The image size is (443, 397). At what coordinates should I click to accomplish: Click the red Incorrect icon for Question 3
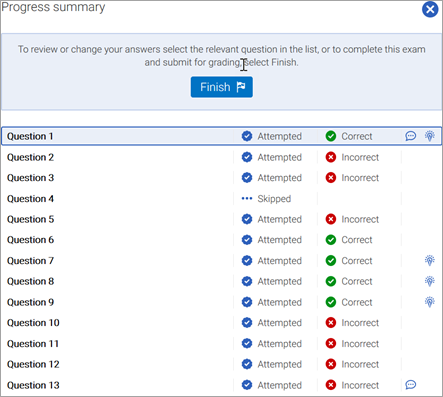point(331,178)
